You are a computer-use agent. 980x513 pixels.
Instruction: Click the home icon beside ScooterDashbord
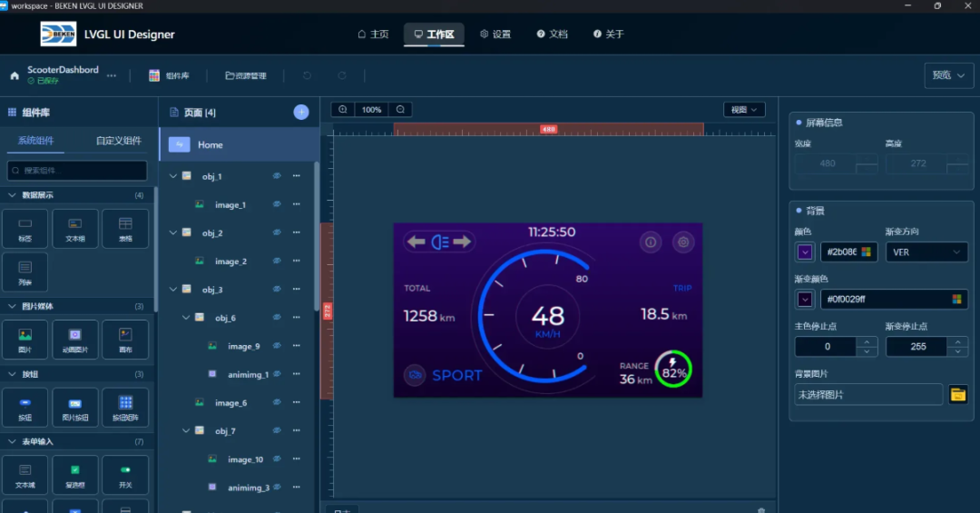point(15,75)
